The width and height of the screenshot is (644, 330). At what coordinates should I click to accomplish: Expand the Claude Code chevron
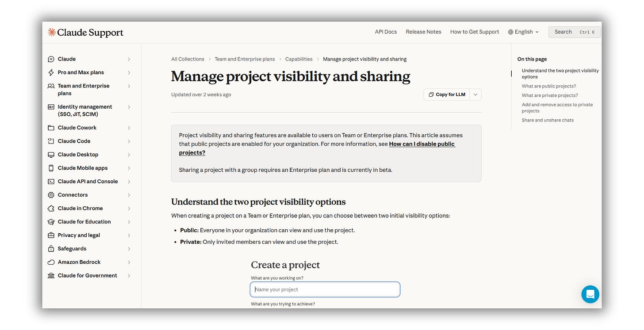[x=129, y=141]
